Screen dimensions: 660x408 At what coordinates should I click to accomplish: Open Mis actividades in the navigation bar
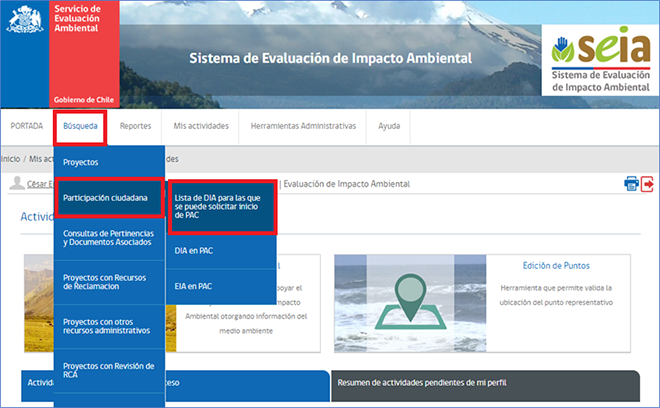pyautogui.click(x=201, y=126)
